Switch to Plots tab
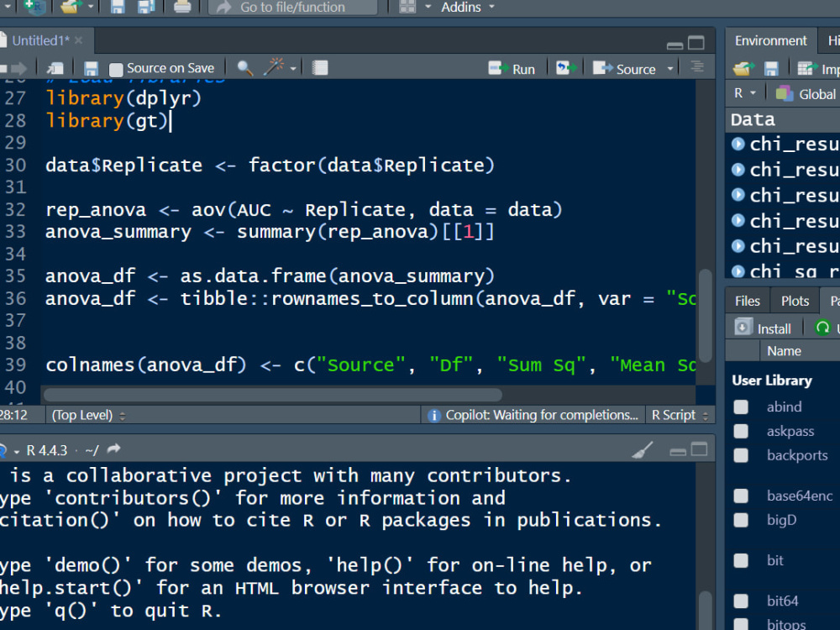Screen dimensions: 840x630 pos(795,301)
